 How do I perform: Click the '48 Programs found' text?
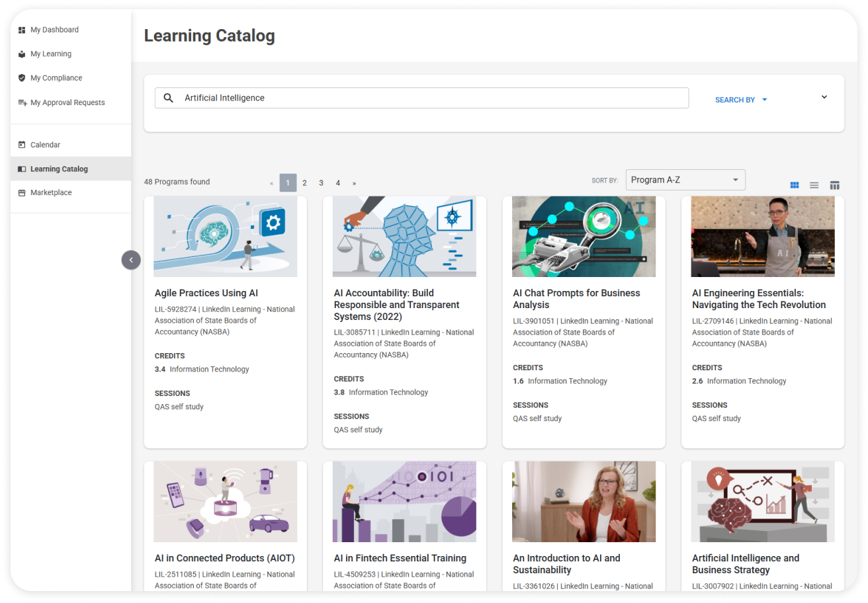point(177,182)
